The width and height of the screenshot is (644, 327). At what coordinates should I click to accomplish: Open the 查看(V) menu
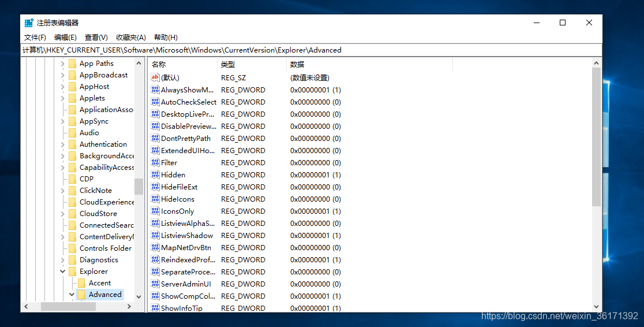pyautogui.click(x=96, y=38)
